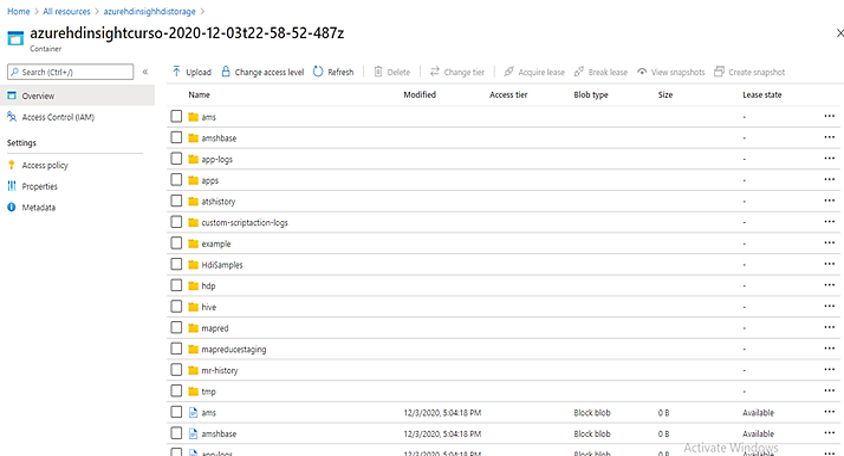Sort by Lease state column header

[762, 95]
